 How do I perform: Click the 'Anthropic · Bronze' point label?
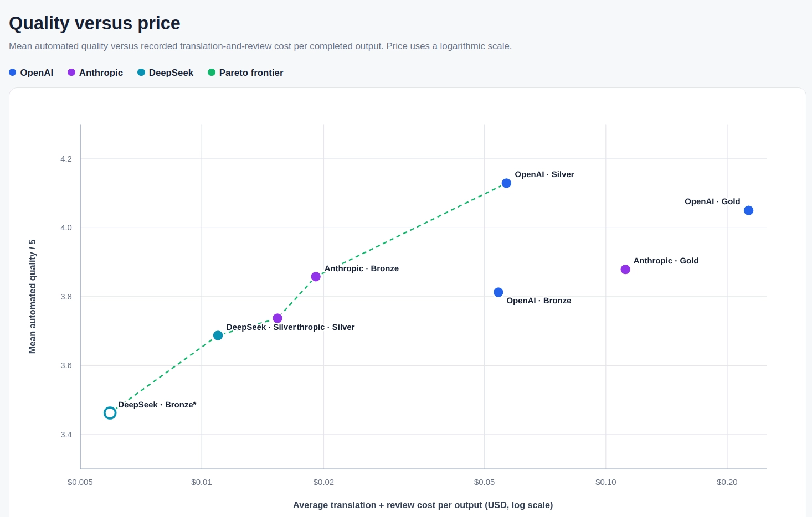point(362,268)
